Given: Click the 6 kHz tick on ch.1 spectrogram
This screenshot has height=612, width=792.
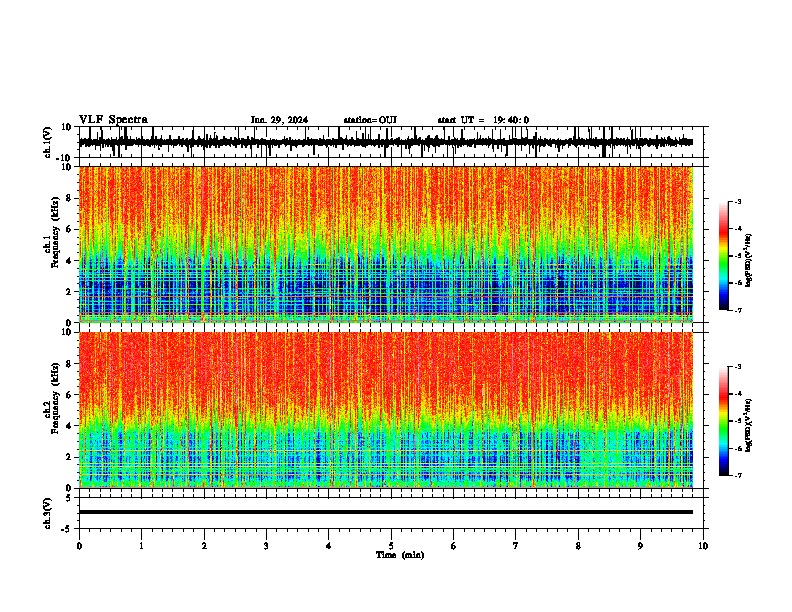Looking at the screenshot, I should (x=69, y=229).
